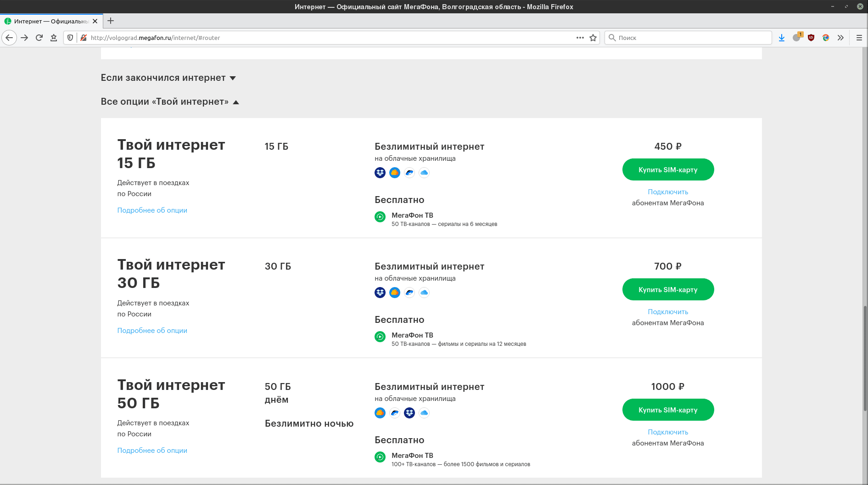Switch to the Интернет MegaFon tab
The height and width of the screenshot is (485, 868).
point(50,21)
